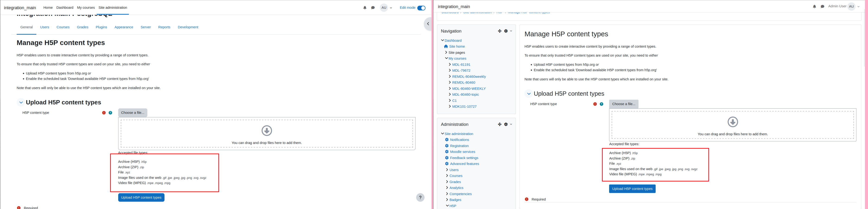Open messaging icon in right window
Image resolution: width=868 pixels, height=209 pixels.
pos(822,6)
